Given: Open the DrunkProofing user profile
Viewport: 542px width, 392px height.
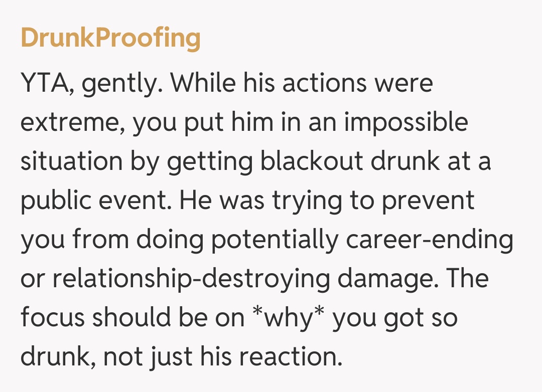Looking at the screenshot, I should (110, 38).
